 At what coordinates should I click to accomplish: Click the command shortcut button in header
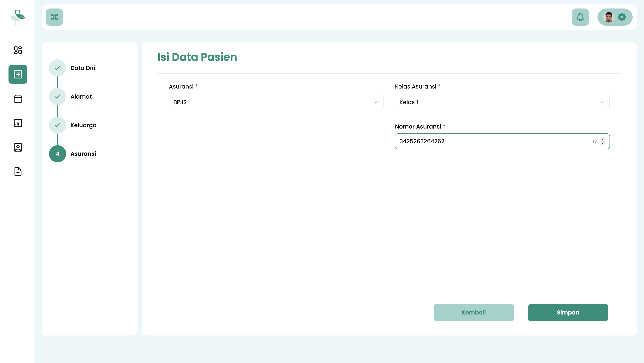tap(54, 17)
